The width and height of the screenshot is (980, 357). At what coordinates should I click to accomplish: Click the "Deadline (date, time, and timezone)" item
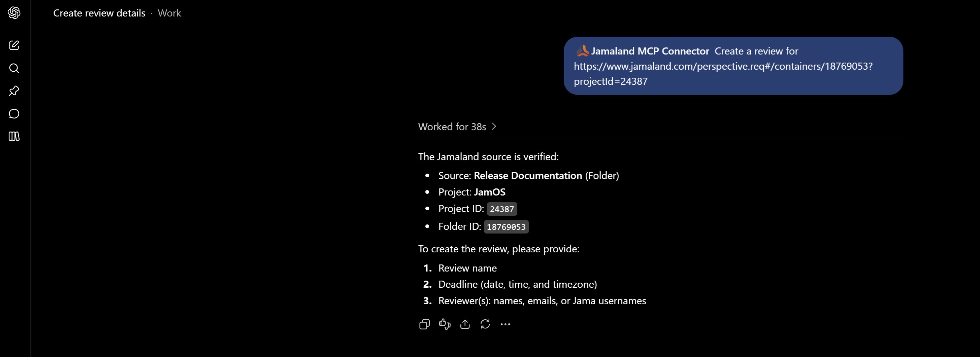pyautogui.click(x=517, y=284)
